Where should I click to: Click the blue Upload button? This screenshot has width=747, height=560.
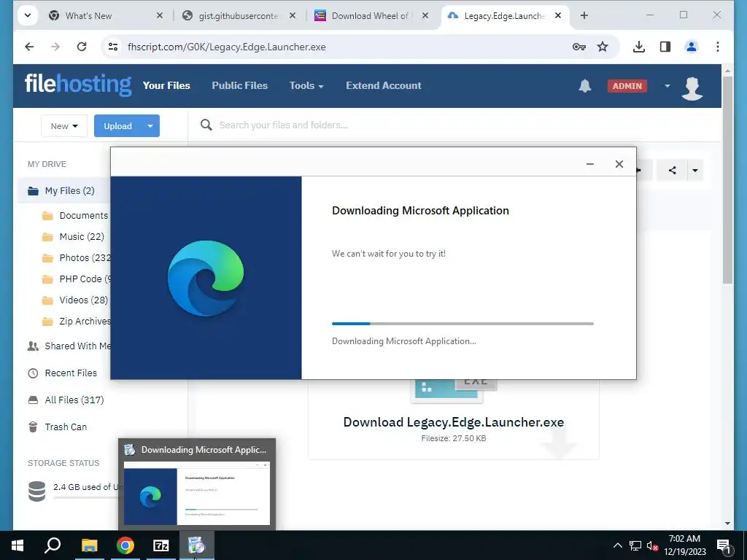[117, 125]
